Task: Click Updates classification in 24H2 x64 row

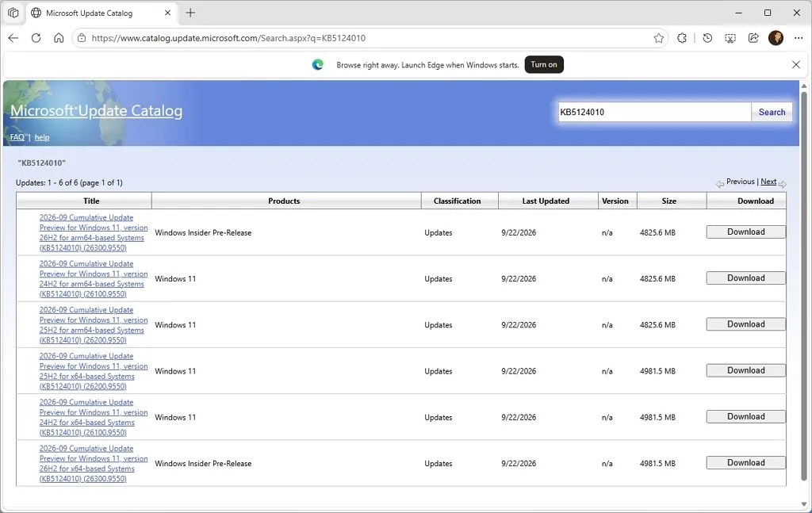Action: [x=438, y=417]
